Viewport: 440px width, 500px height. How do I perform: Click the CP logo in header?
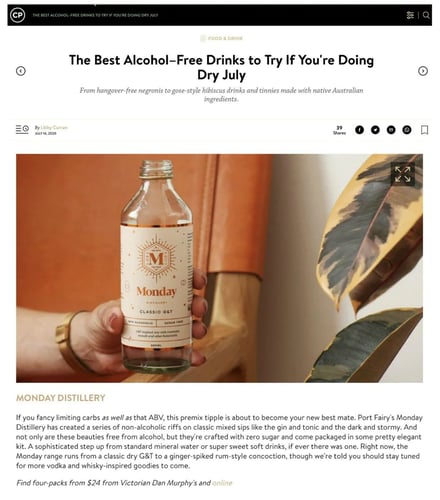tap(17, 15)
